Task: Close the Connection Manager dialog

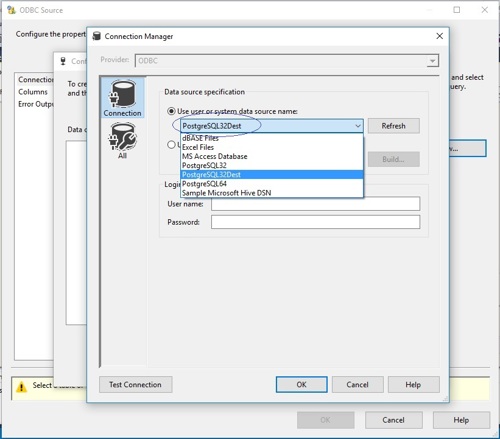Action: click(x=440, y=36)
